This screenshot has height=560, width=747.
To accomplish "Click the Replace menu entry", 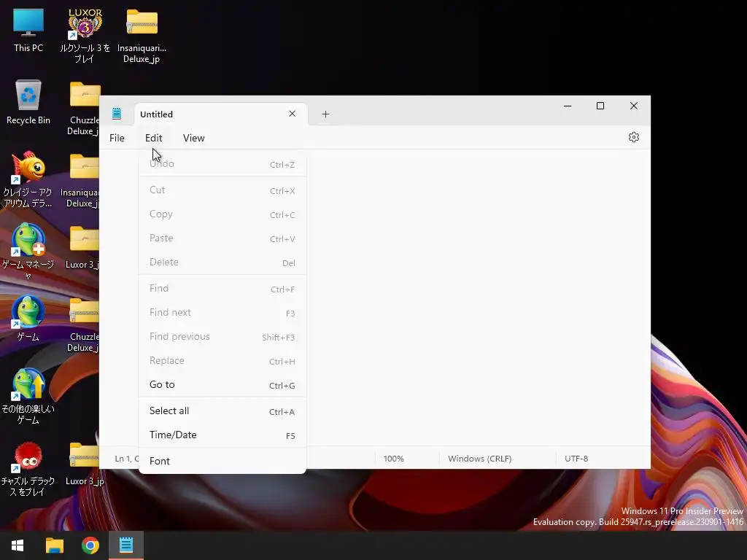I will point(222,361).
